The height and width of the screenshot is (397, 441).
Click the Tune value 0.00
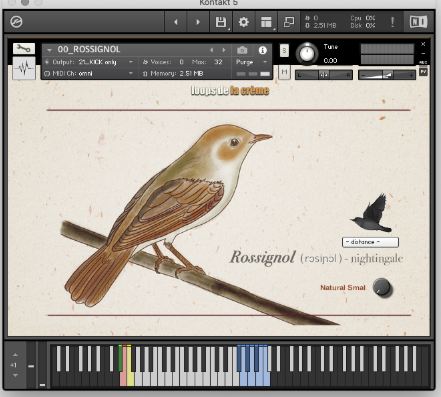click(x=330, y=61)
